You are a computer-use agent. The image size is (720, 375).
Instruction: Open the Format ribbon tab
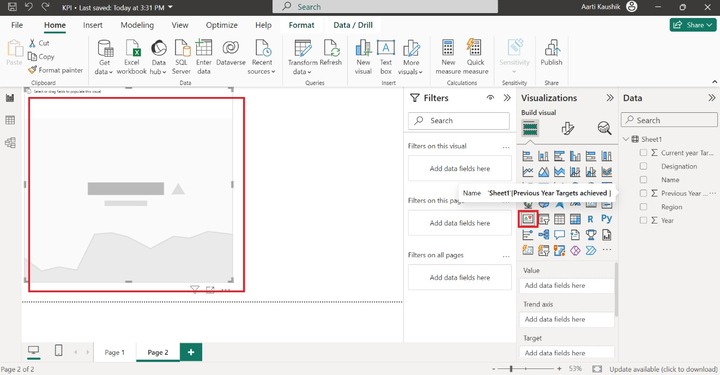[301, 25]
